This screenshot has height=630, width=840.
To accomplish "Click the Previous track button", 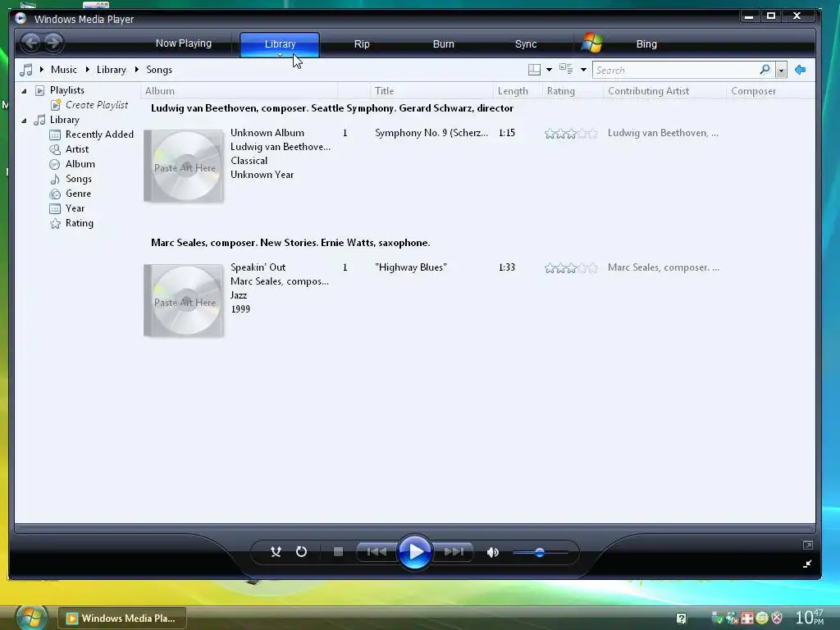I will [x=377, y=552].
